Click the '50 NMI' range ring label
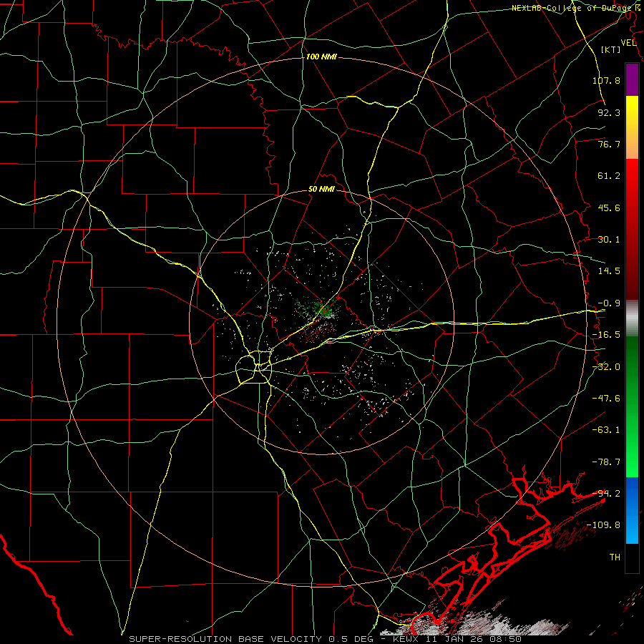Viewport: 644px width, 644px height. [x=321, y=190]
